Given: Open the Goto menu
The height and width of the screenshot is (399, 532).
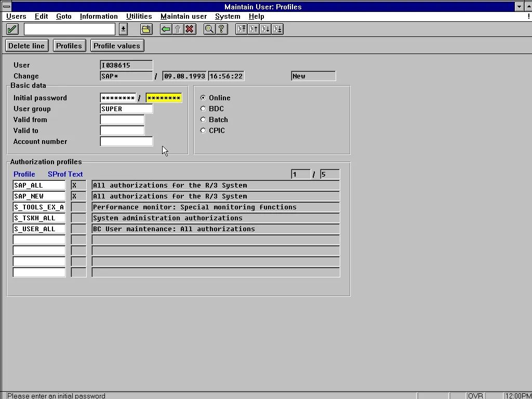Looking at the screenshot, I should click(x=63, y=17).
